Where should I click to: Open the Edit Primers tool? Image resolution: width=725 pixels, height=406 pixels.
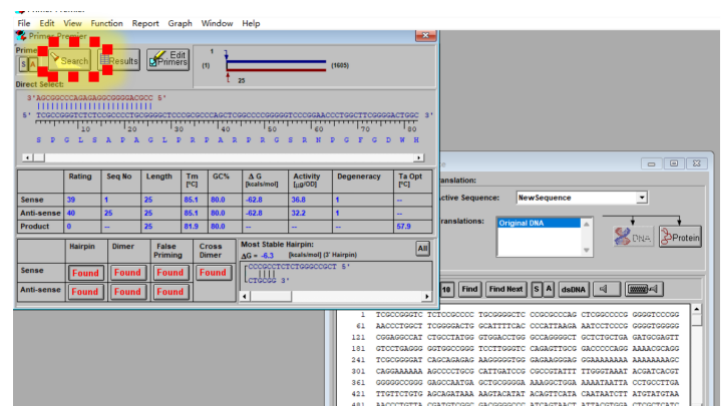[x=168, y=59]
